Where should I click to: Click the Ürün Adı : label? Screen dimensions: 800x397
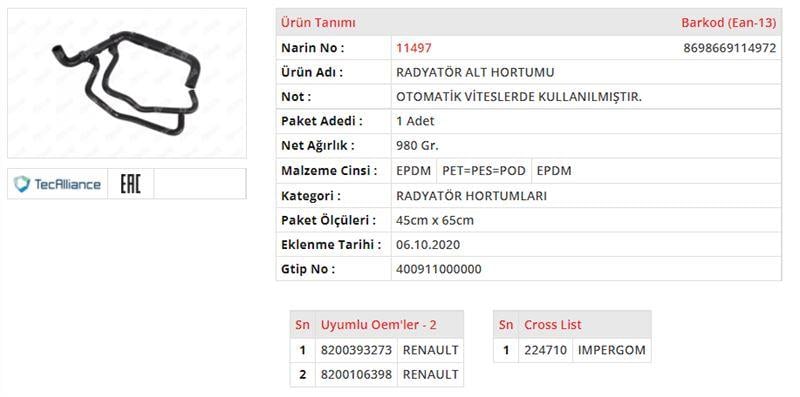point(312,72)
